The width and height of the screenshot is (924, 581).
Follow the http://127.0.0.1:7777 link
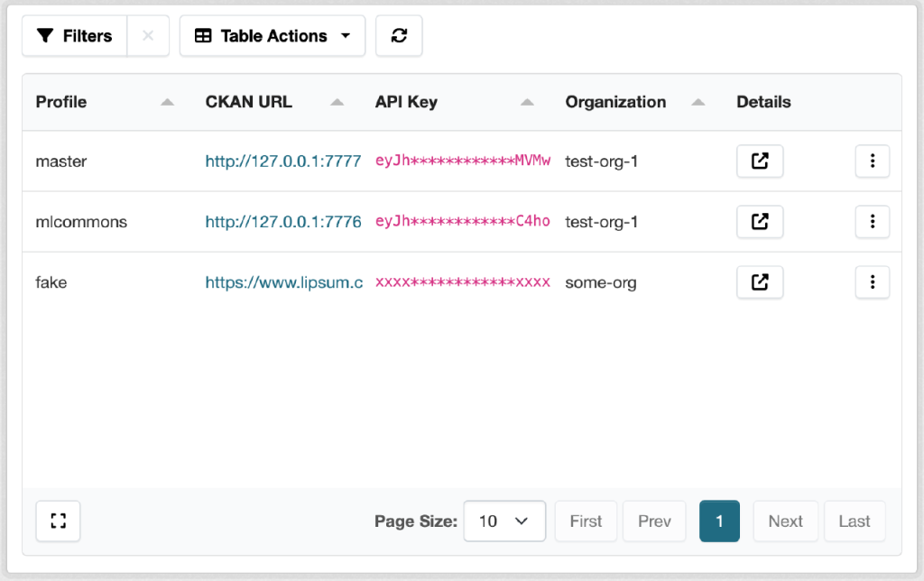click(283, 161)
